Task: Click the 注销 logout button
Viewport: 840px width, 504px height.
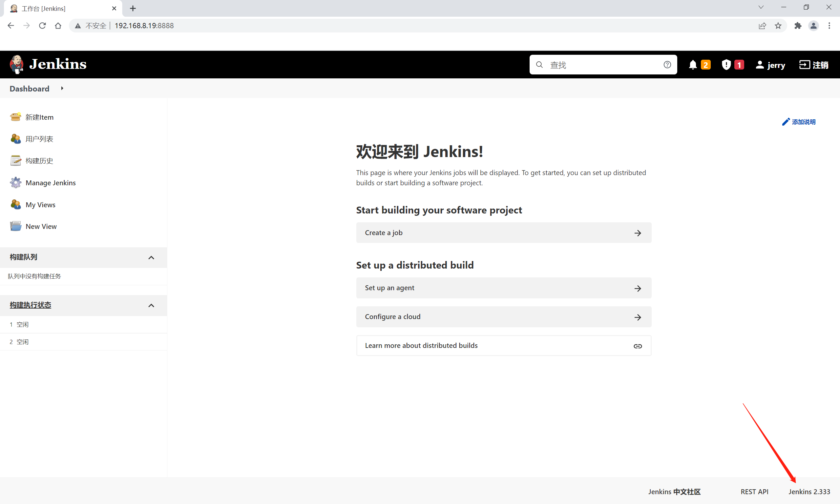Action: [x=815, y=64]
